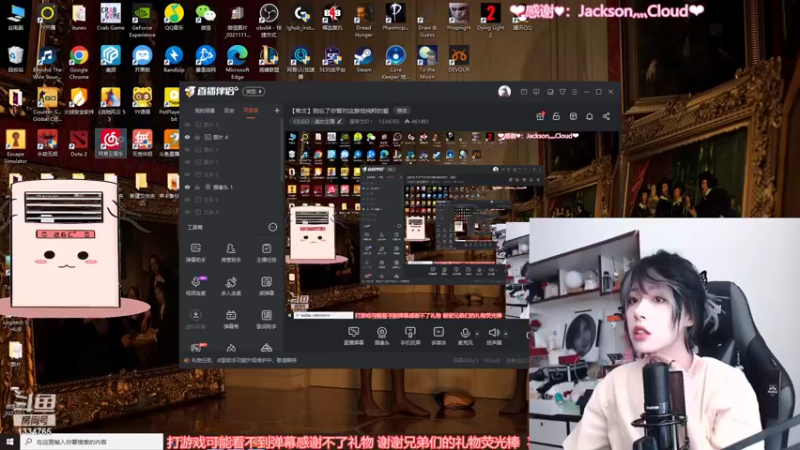Open the gift box icon with red badge

[x=540, y=116]
